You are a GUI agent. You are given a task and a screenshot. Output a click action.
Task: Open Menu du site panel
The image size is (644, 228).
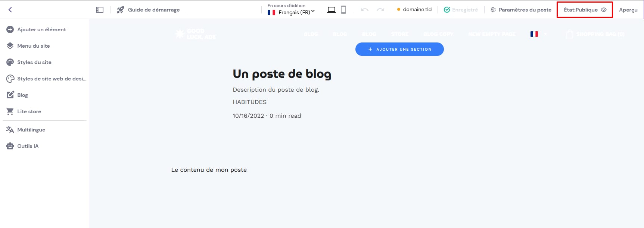point(33,46)
